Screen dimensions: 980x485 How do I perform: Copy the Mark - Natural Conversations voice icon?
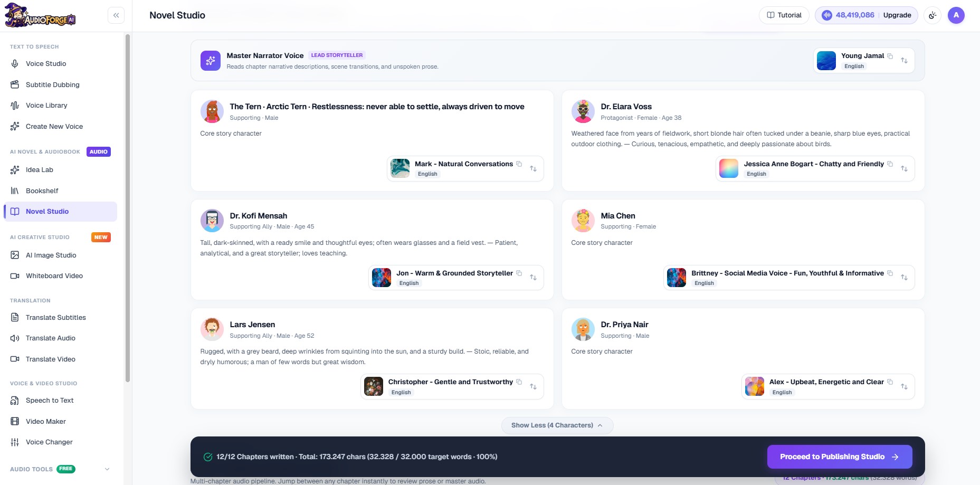click(519, 164)
